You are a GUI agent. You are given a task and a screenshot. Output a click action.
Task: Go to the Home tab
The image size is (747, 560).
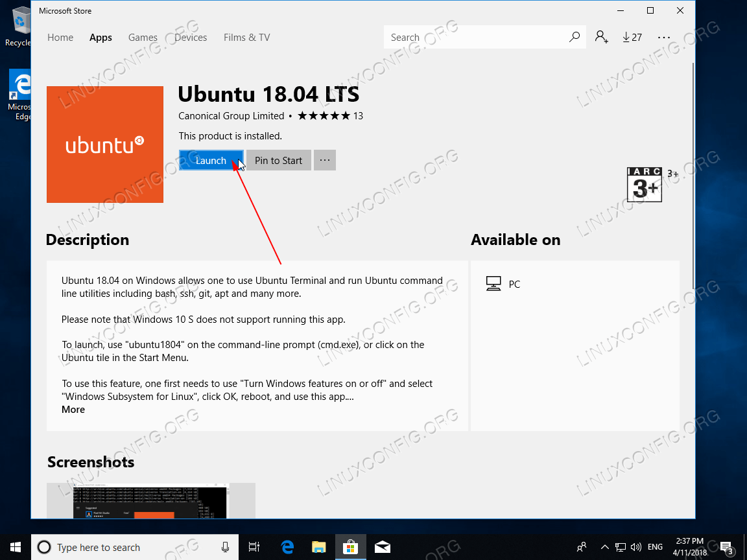[x=60, y=37]
